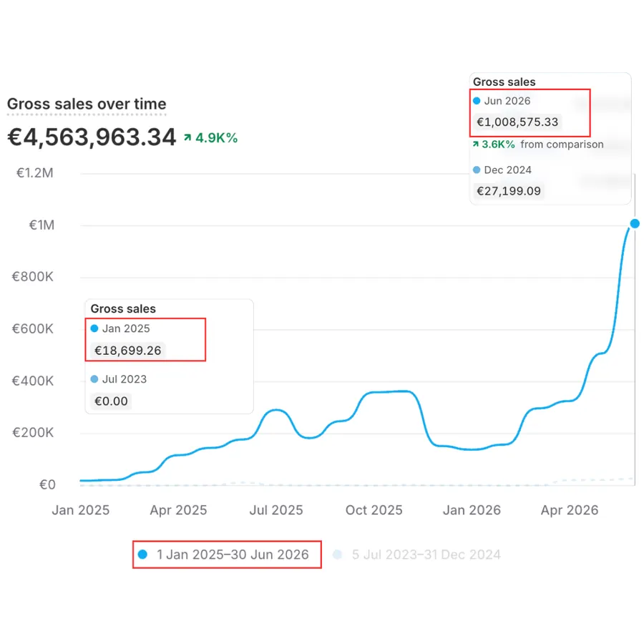Click the €1,008,575.33 value in the tooltip

pos(517,122)
